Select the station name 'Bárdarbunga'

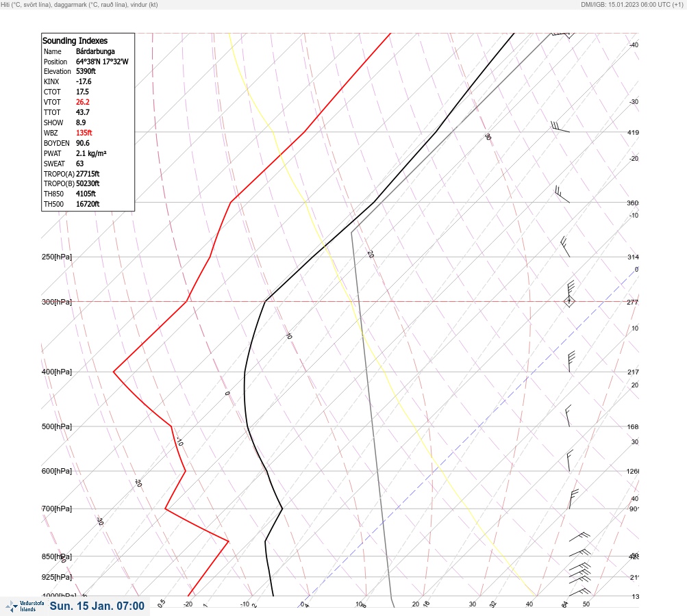(x=95, y=51)
